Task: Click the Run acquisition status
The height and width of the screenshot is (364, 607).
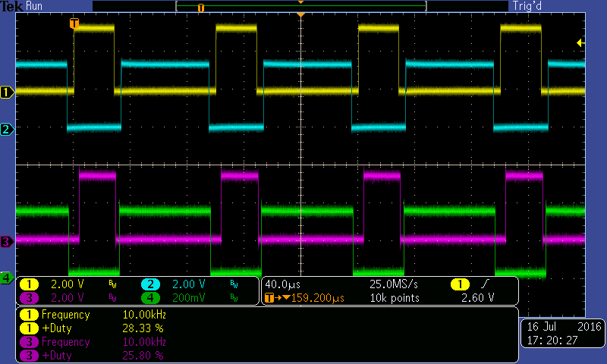Action: point(34,6)
